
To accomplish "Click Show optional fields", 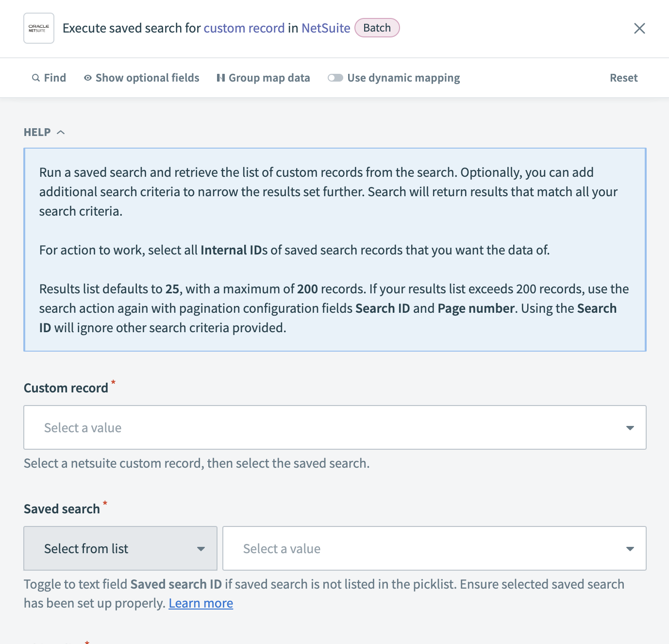I will tap(147, 78).
